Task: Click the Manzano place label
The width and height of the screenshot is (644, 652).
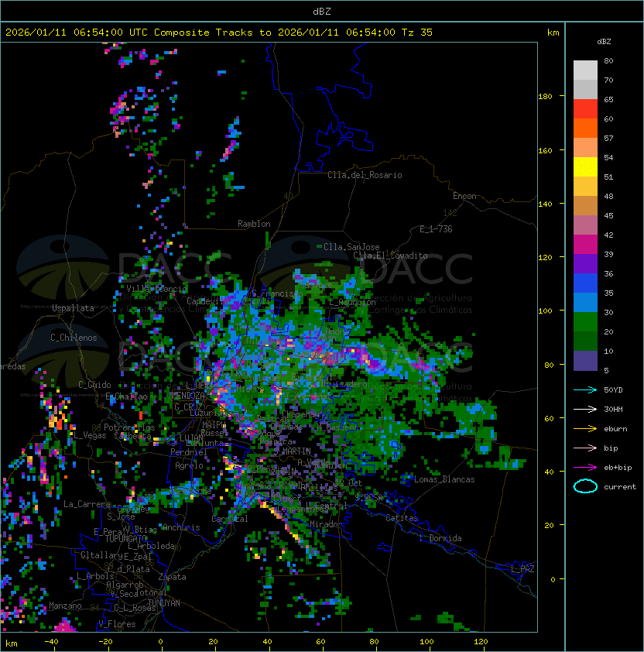Action: (x=65, y=606)
